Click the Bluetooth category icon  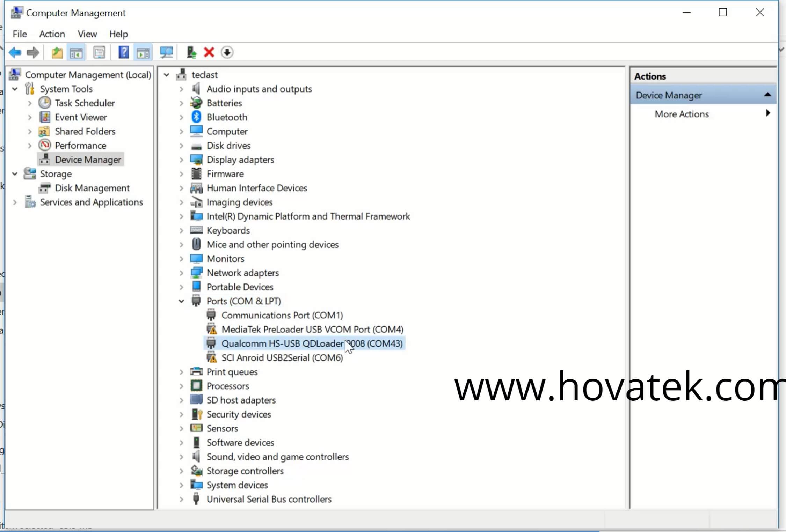click(196, 117)
